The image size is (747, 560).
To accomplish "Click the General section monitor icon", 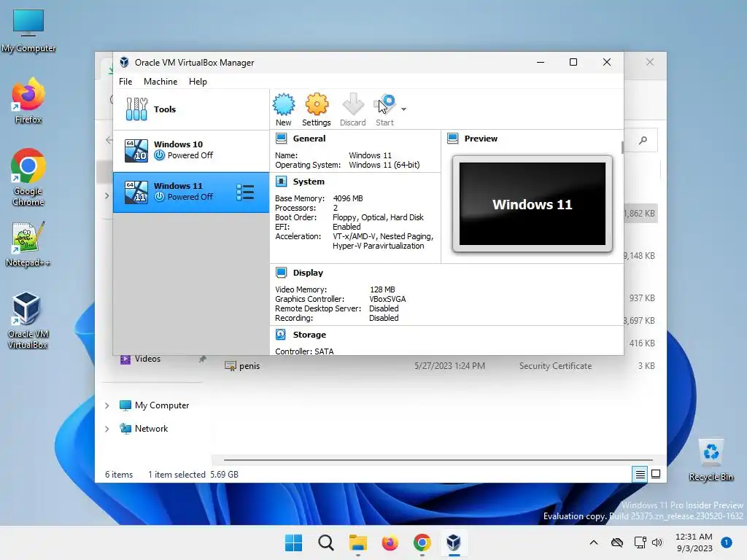I will tap(281, 139).
